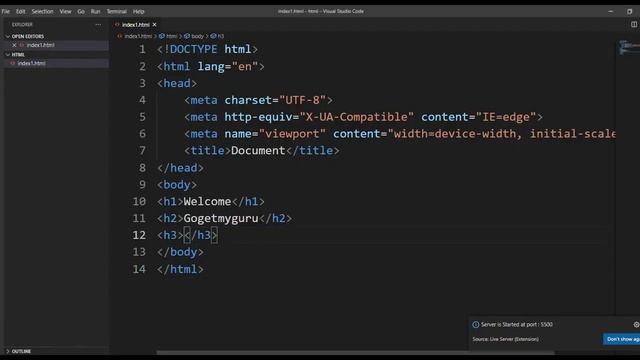Click the word Document in title
The height and width of the screenshot is (360, 640).
coord(258,151)
